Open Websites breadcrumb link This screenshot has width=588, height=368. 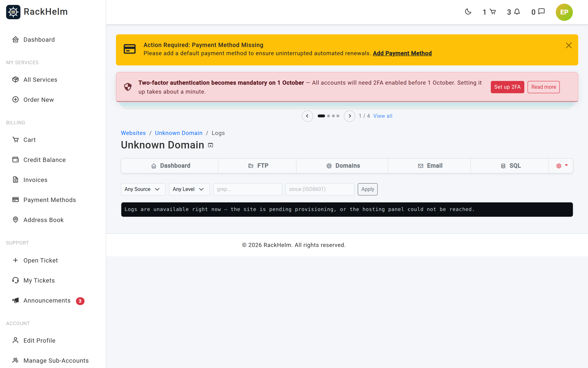[x=133, y=133]
